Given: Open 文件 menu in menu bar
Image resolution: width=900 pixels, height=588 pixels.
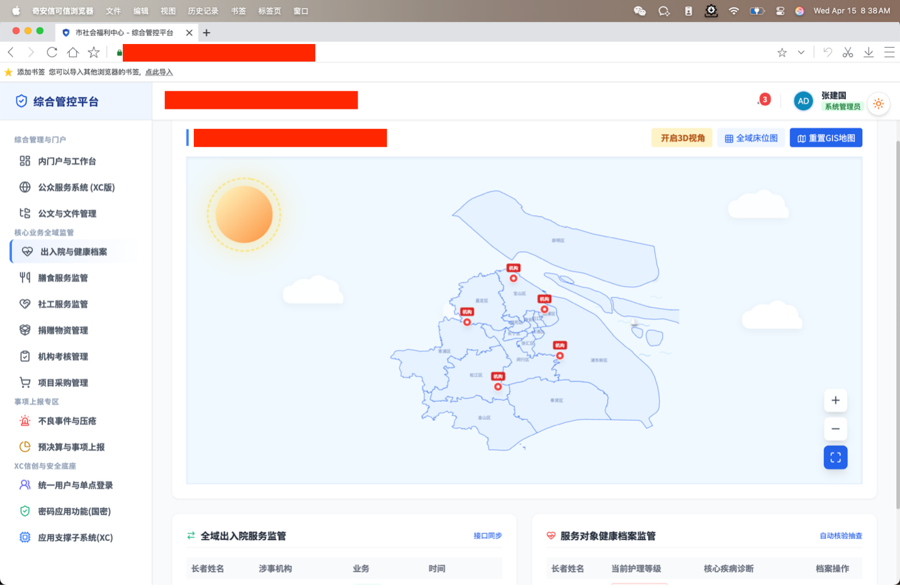Looking at the screenshot, I should 113,11.
